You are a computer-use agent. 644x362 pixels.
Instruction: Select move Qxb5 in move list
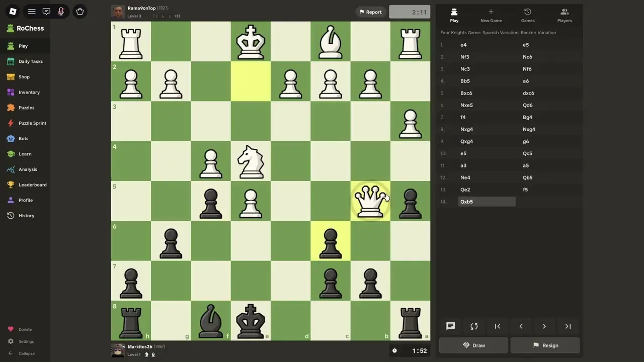point(487,202)
